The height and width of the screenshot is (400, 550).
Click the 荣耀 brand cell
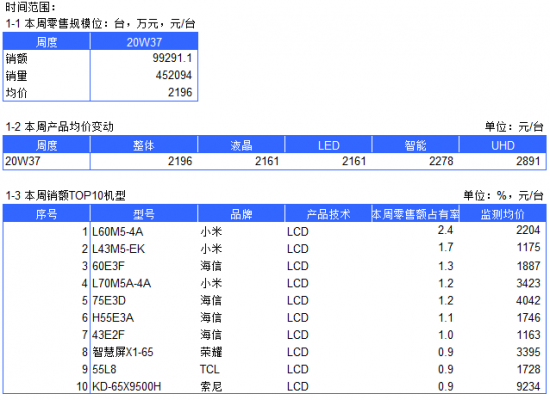point(241,352)
